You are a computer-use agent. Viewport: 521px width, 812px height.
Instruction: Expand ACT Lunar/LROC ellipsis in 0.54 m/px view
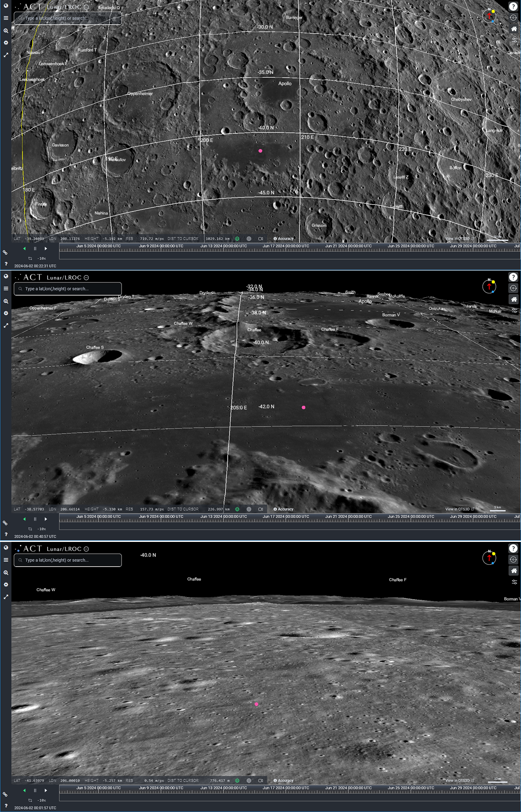(86, 549)
